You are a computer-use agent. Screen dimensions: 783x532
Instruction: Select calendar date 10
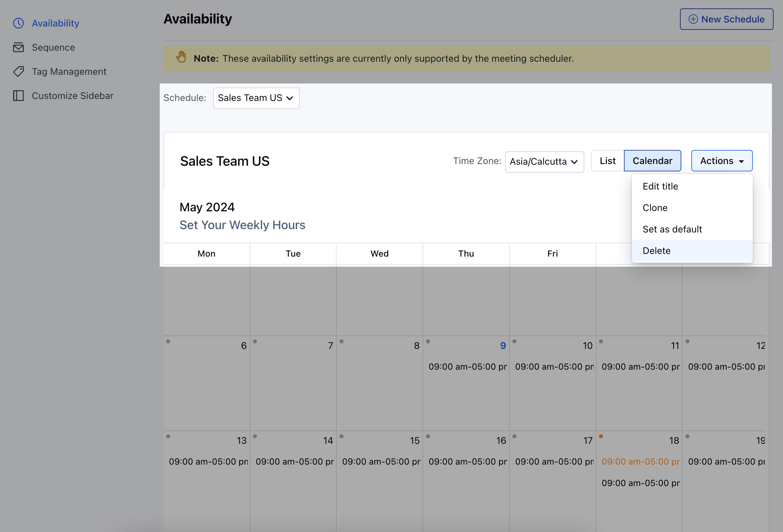(x=587, y=345)
